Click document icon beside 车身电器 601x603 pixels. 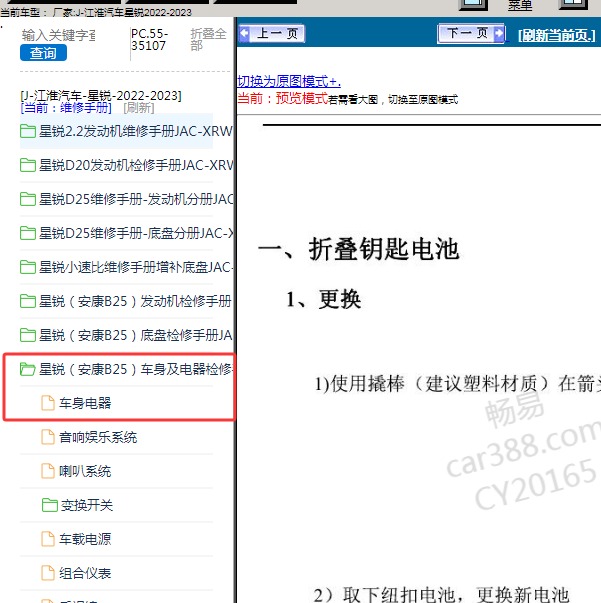48,403
